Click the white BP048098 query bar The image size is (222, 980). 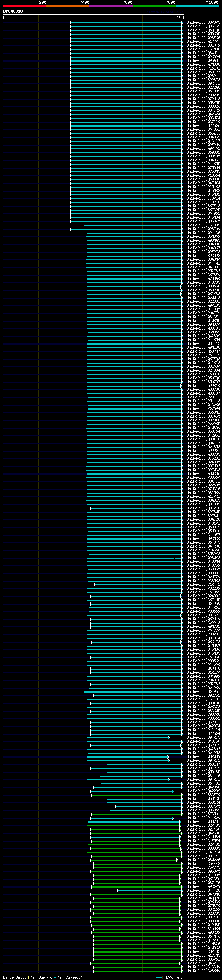[93, 14]
